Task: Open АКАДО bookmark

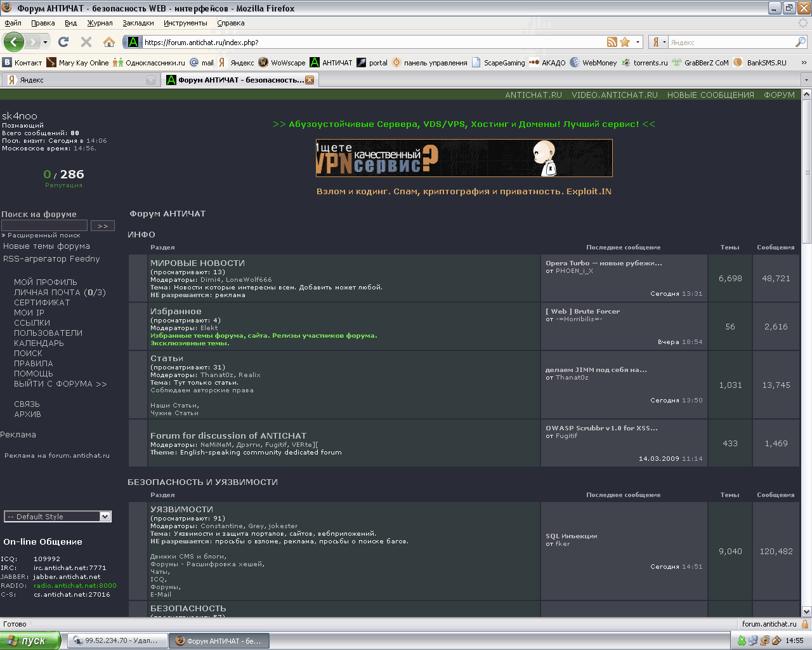Action: pos(547,63)
